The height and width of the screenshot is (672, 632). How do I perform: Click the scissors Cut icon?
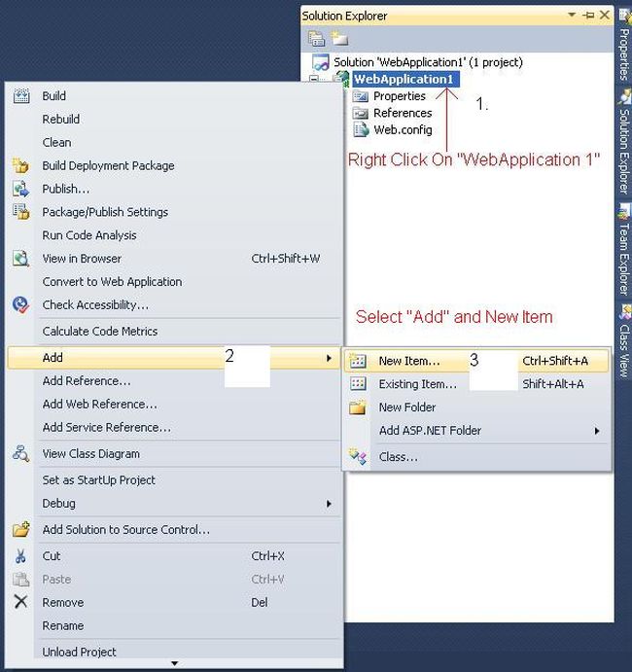click(20, 556)
